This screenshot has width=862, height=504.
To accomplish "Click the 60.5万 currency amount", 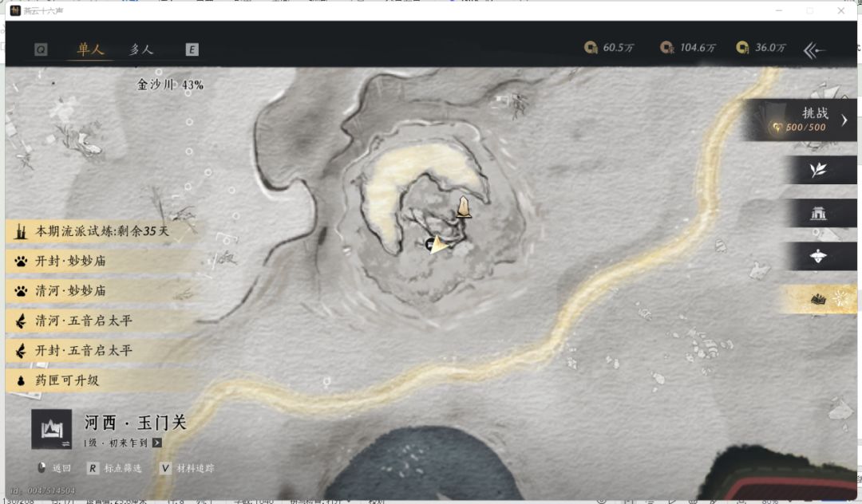I will pos(618,48).
